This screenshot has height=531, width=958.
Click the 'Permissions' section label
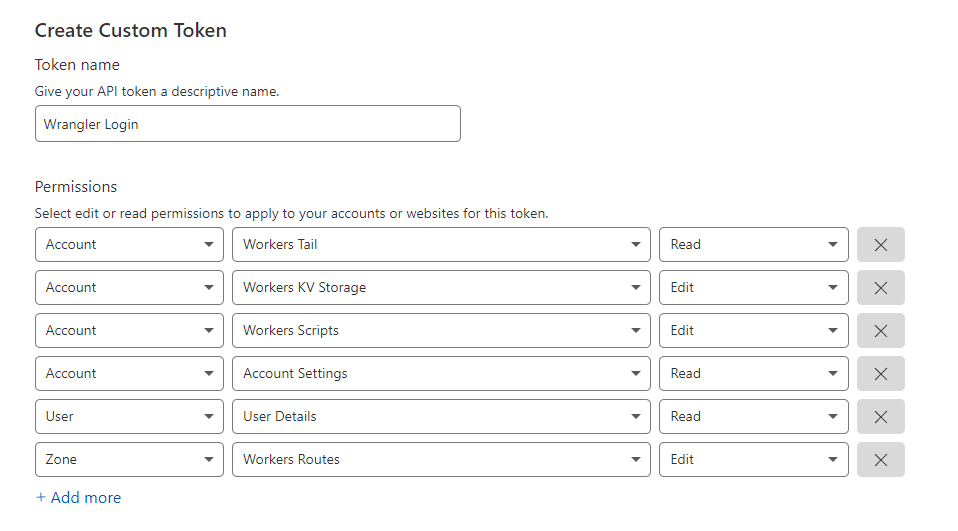tap(76, 187)
